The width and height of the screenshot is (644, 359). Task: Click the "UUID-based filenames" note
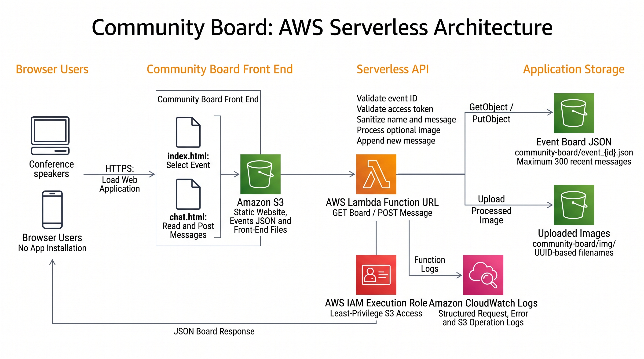[574, 253]
